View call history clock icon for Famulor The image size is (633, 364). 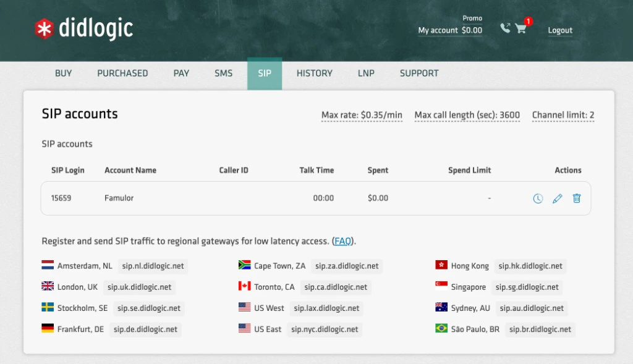point(538,198)
